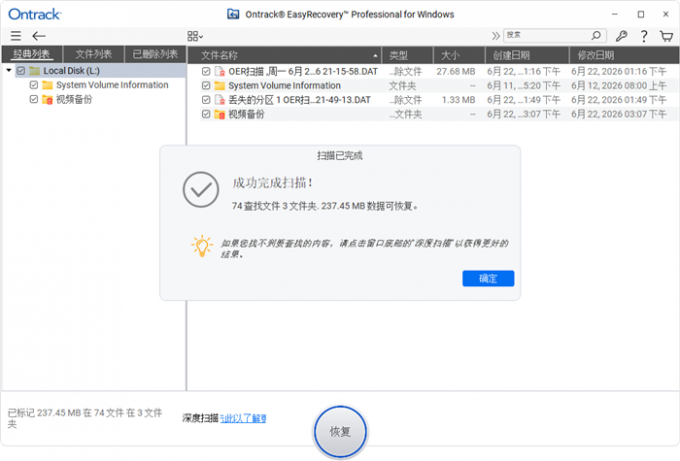The height and width of the screenshot is (461, 680).
Task: Select 视频备份 folder in the tree
Action: 74,99
